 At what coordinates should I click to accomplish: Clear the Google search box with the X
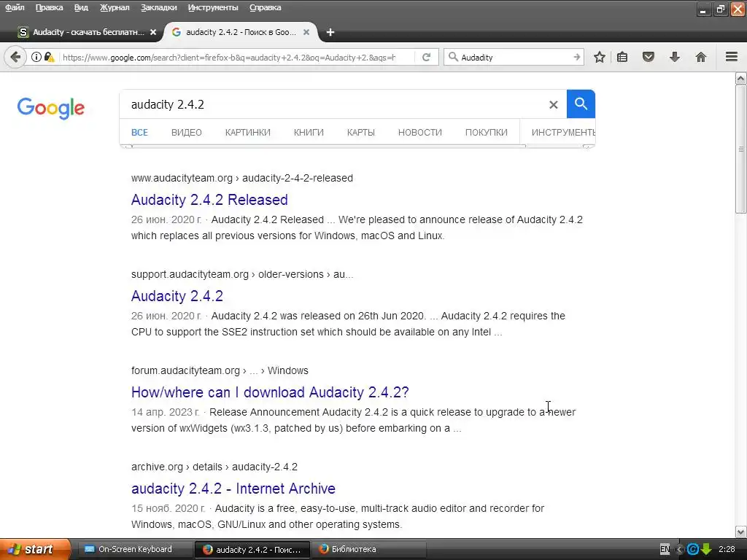coord(553,105)
